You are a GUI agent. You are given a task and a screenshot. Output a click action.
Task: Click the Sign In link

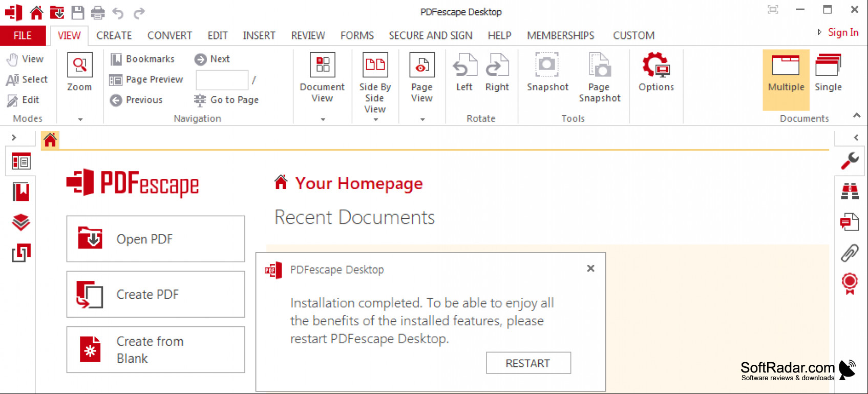[x=843, y=32]
